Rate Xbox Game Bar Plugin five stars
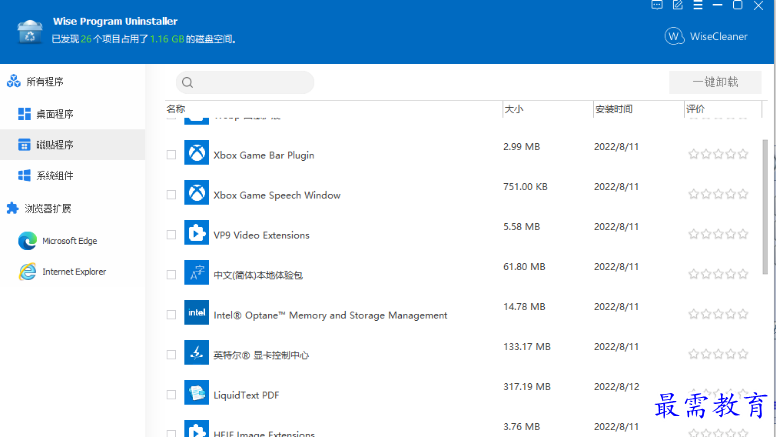The width and height of the screenshot is (776, 437). point(743,154)
